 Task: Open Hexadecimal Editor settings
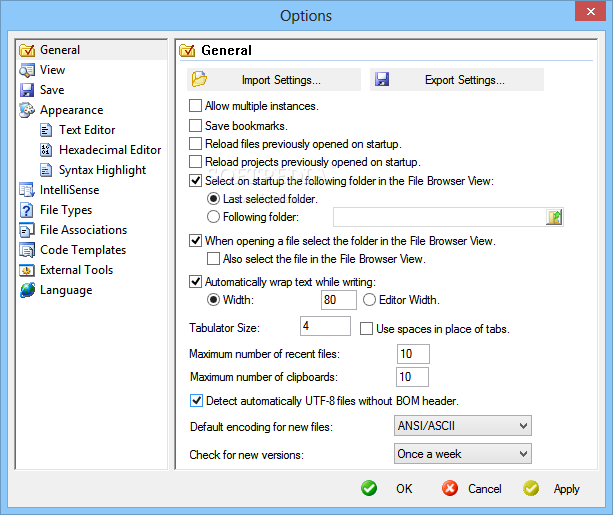[110, 150]
